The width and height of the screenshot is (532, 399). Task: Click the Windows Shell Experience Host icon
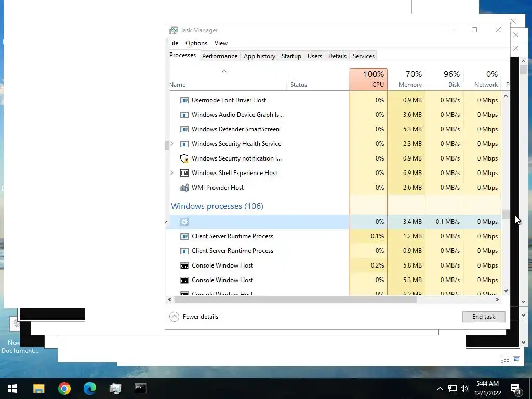click(x=184, y=172)
